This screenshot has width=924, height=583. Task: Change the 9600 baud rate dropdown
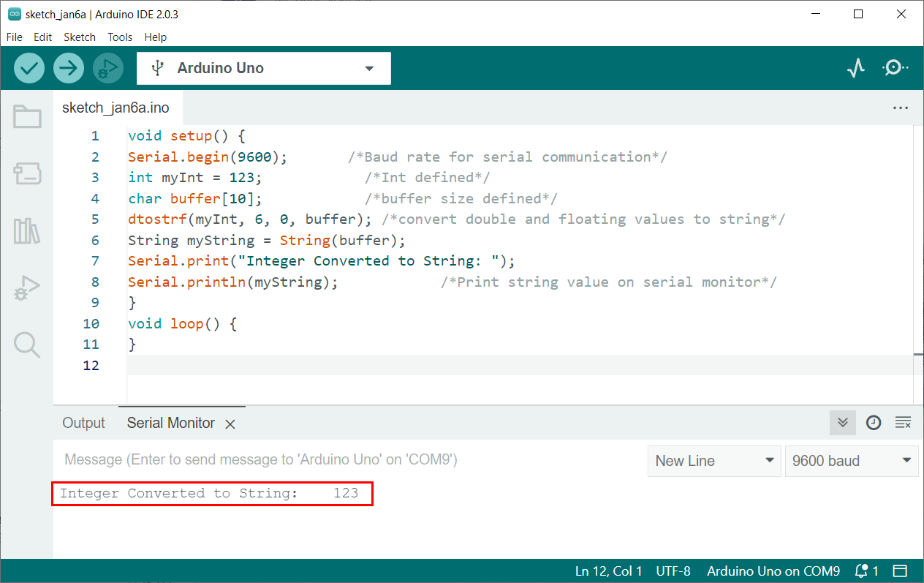pos(851,461)
